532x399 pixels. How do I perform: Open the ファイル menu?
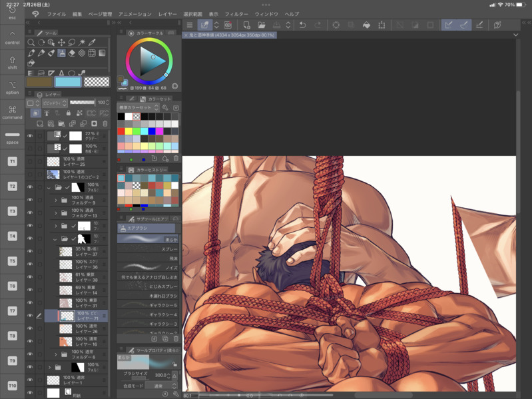point(57,14)
